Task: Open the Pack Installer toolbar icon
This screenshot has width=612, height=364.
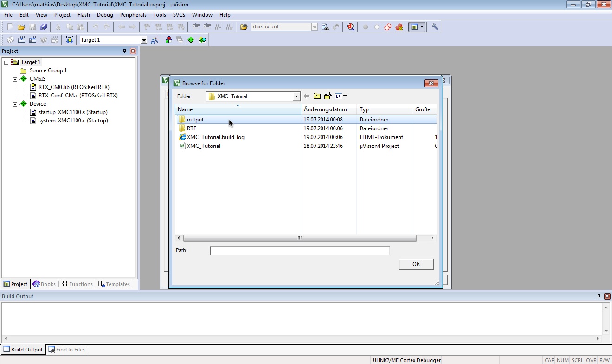Action: point(202,40)
